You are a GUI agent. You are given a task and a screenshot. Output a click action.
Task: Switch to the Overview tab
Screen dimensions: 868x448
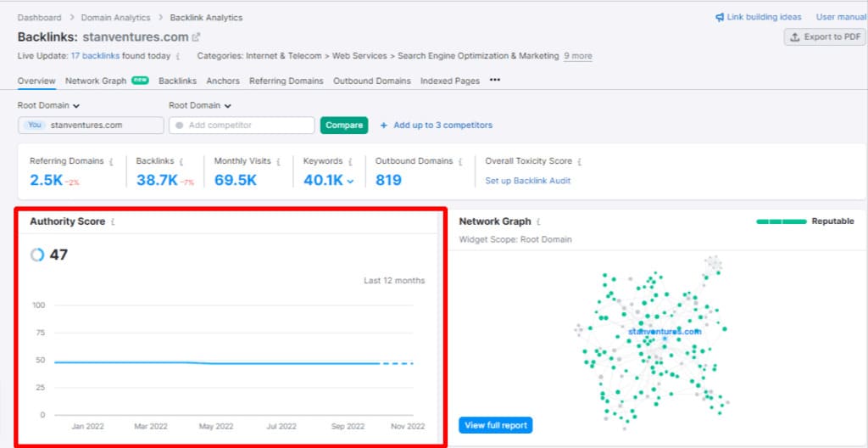[36, 81]
